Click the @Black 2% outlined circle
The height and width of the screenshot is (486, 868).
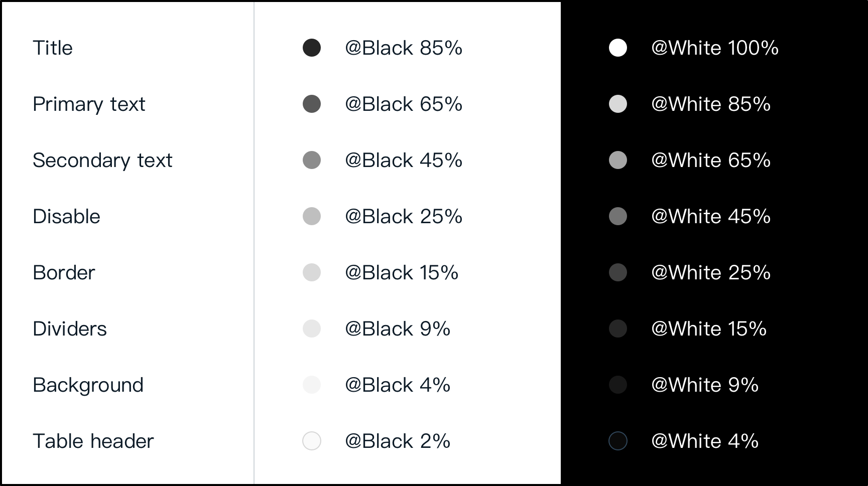312,441
